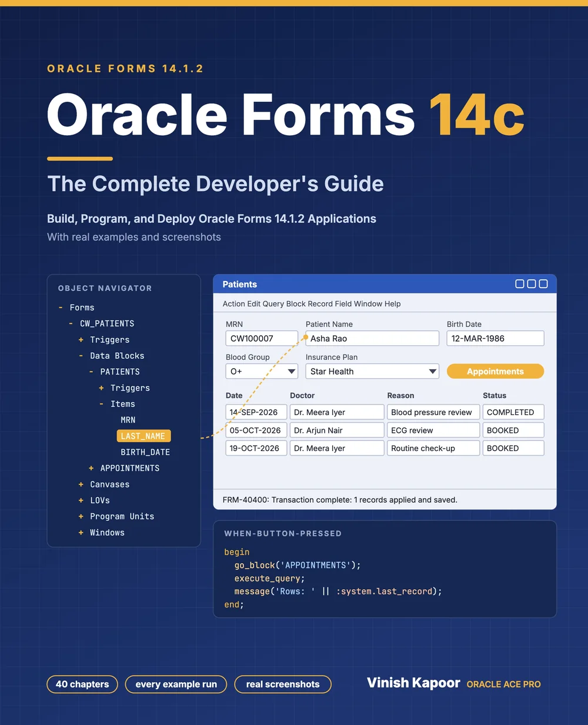
Task: Click the ECG review reason cell
Action: (433, 430)
